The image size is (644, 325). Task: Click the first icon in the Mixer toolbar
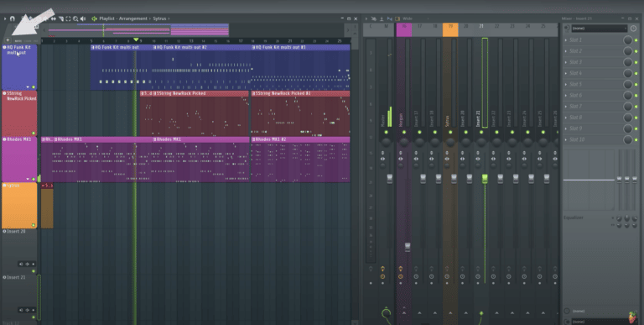374,18
